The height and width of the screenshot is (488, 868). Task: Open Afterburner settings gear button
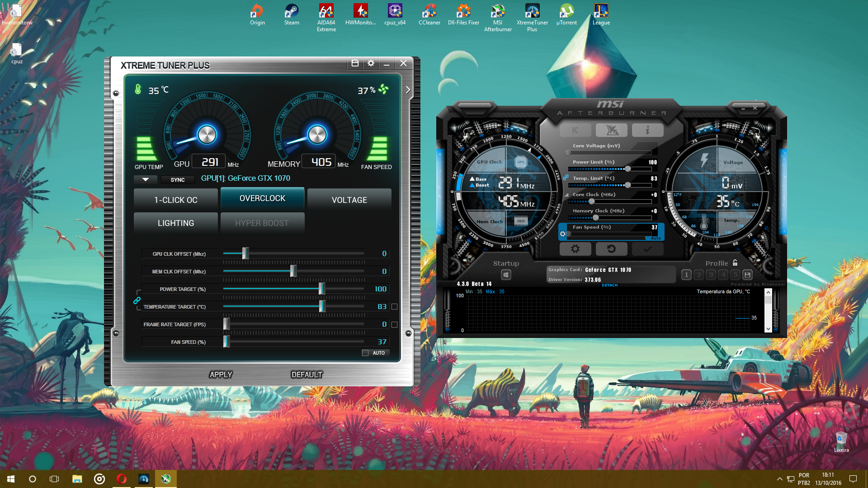(575, 249)
